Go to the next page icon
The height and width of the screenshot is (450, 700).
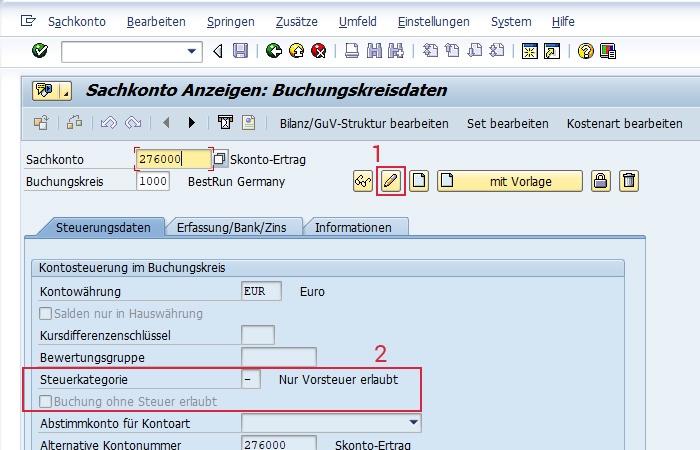pyautogui.click(x=475, y=51)
